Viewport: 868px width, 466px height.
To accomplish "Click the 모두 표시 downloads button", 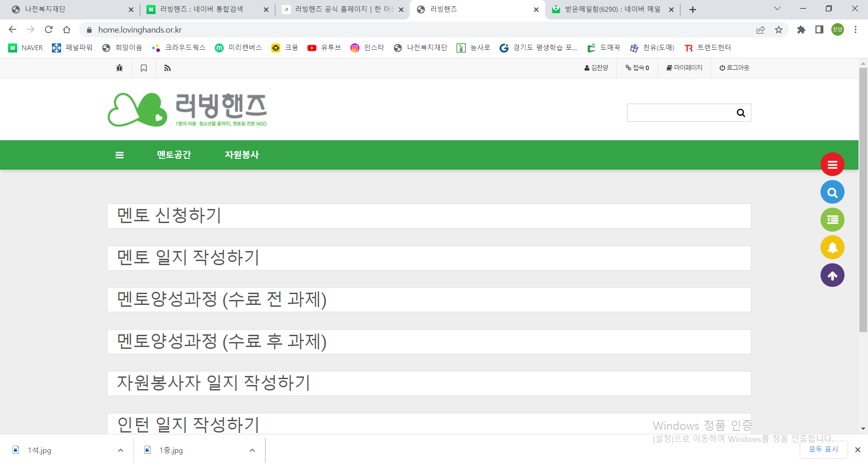I will click(x=823, y=449).
